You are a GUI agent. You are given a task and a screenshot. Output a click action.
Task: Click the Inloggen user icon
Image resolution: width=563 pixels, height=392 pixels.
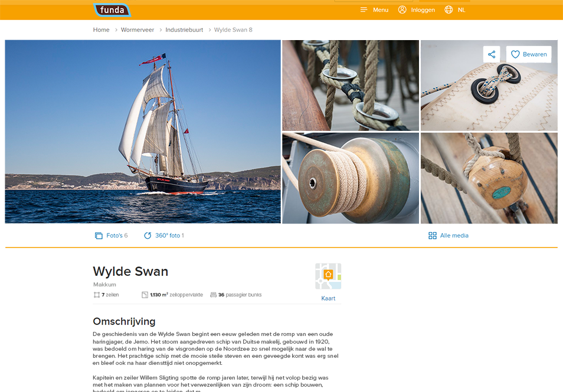tap(402, 9)
